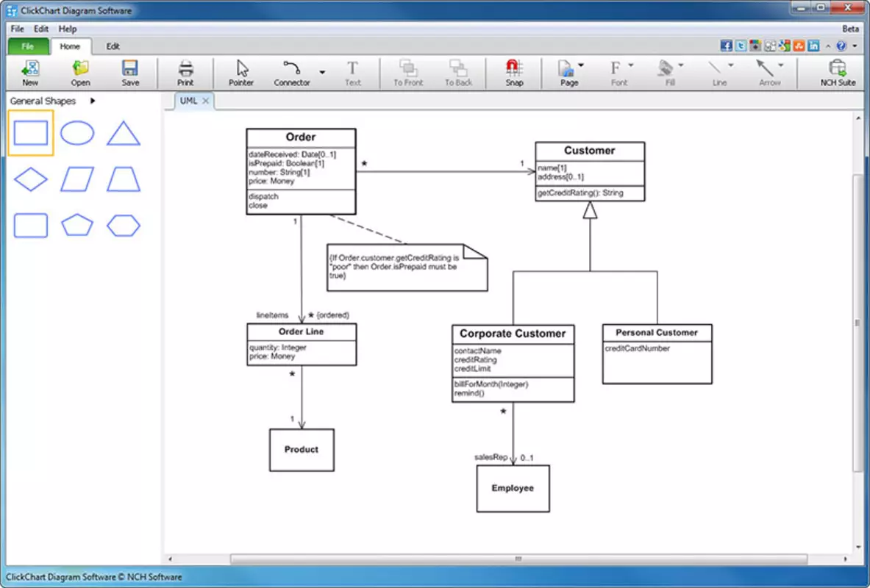Click the Font toolbar icon
This screenshot has width=870, height=588.
[x=618, y=73]
